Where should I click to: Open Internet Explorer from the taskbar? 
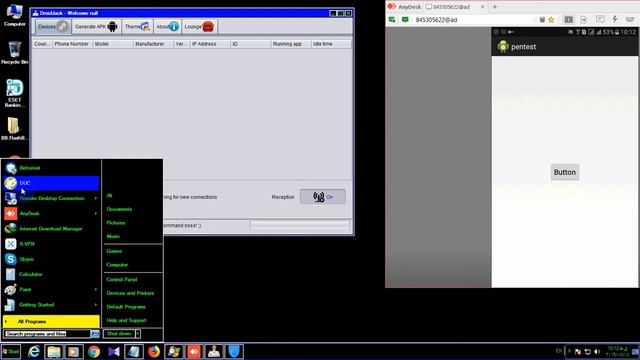(x=33, y=351)
